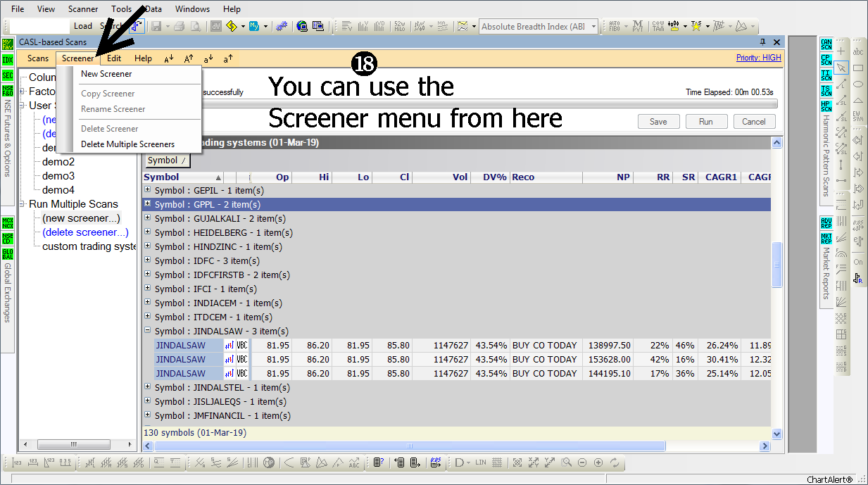This screenshot has height=485, width=868.
Task: Choose New Screener from the menu
Action: 106,74
